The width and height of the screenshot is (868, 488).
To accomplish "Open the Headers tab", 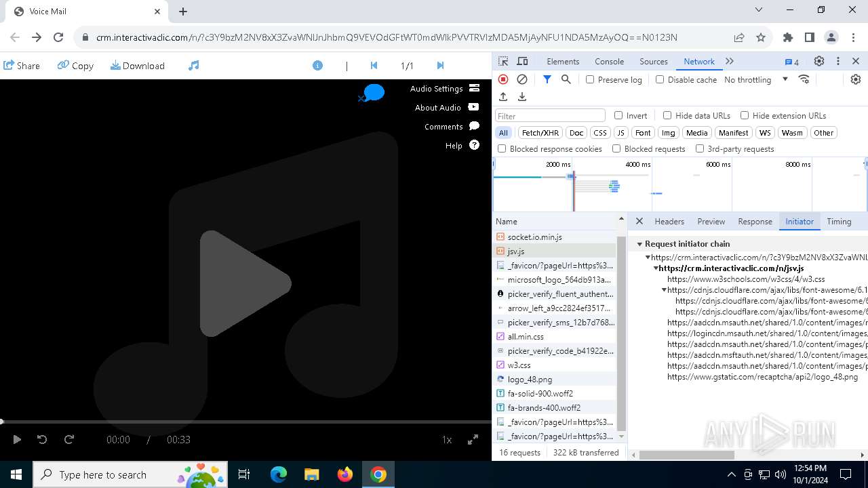I will pyautogui.click(x=669, y=222).
